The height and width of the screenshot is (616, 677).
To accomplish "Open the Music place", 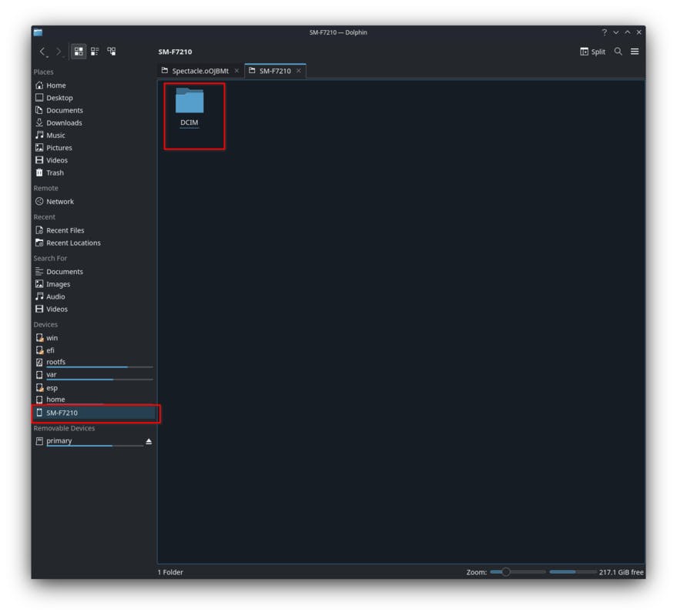I will pyautogui.click(x=93, y=135).
